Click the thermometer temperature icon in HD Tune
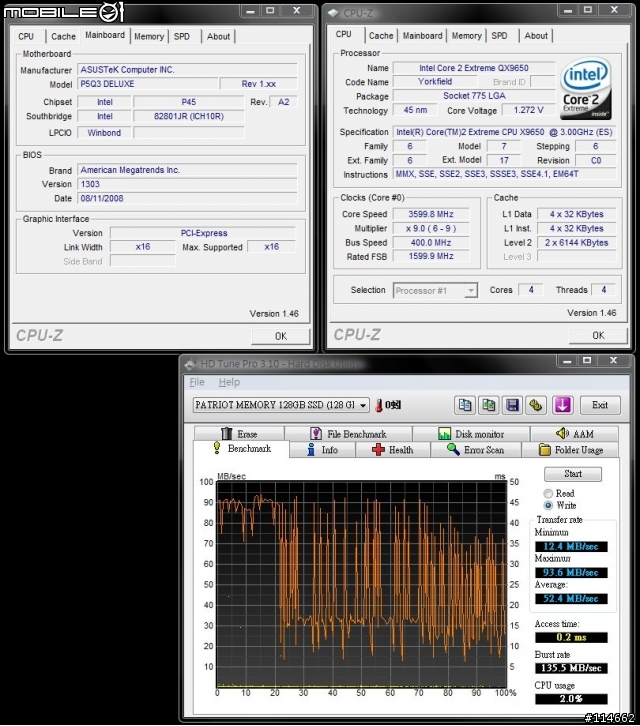Screen dimensions: 640x726 pos(379,406)
